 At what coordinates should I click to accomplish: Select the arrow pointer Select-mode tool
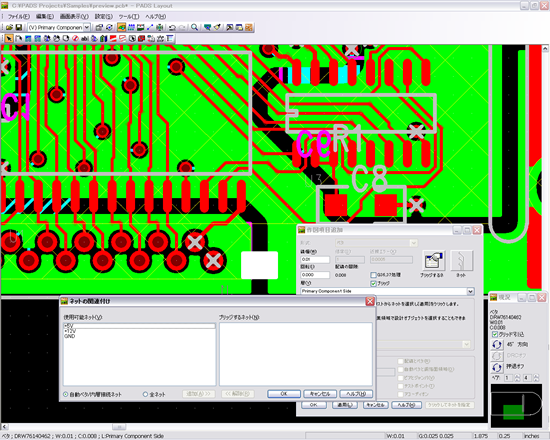tap(9, 39)
